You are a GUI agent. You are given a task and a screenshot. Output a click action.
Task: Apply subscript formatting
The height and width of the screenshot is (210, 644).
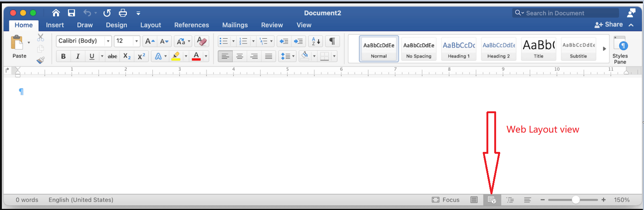(127, 56)
